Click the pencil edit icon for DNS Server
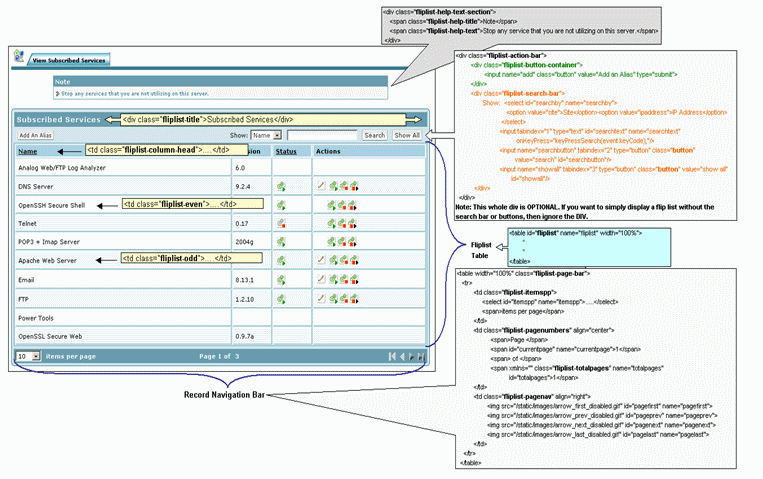 [x=321, y=186]
